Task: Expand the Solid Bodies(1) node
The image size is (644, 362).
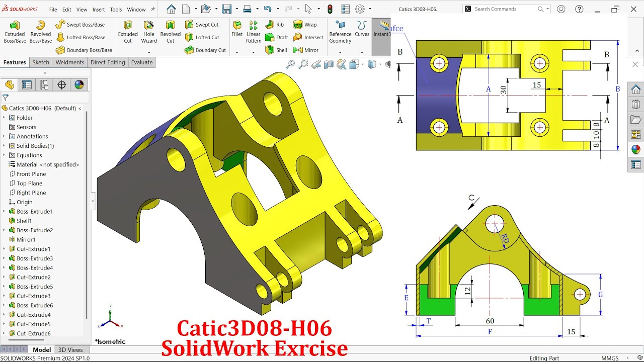Action: (4, 146)
